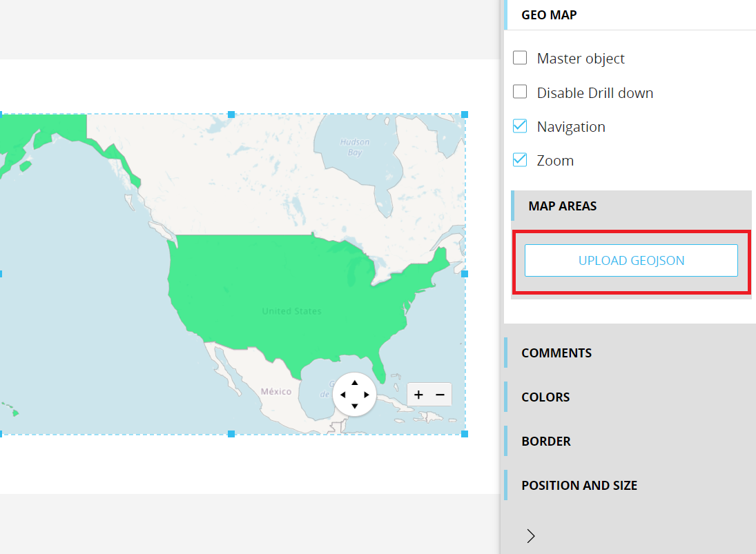Pan the map left with the arrow
The width and height of the screenshot is (756, 554).
[x=343, y=395]
